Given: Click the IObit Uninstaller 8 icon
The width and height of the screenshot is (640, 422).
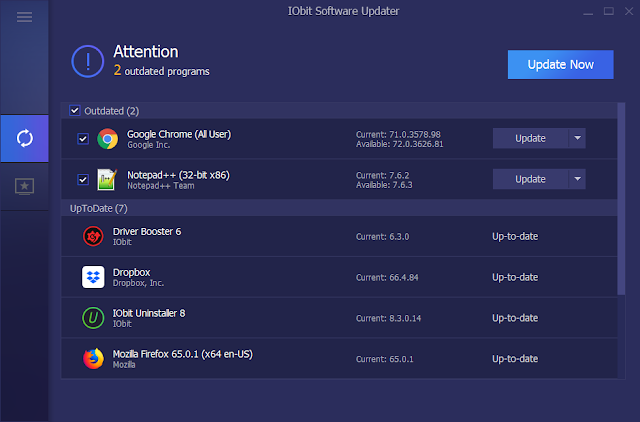Looking at the screenshot, I should (x=93, y=318).
